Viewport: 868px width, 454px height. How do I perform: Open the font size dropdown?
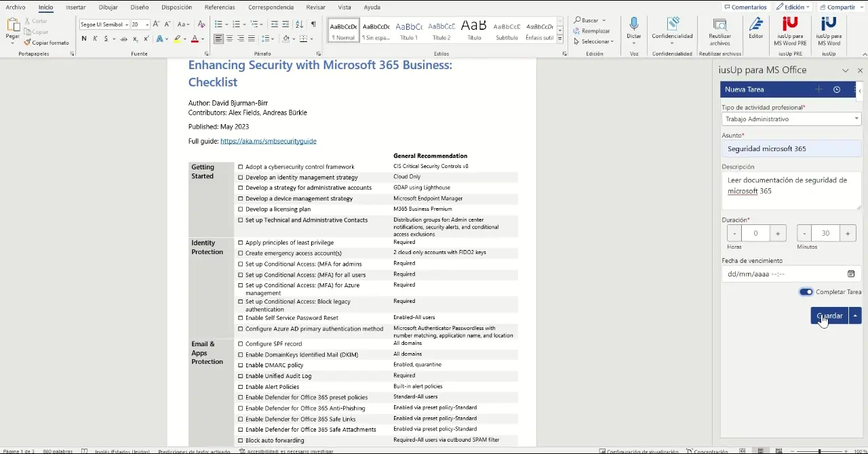(x=146, y=24)
